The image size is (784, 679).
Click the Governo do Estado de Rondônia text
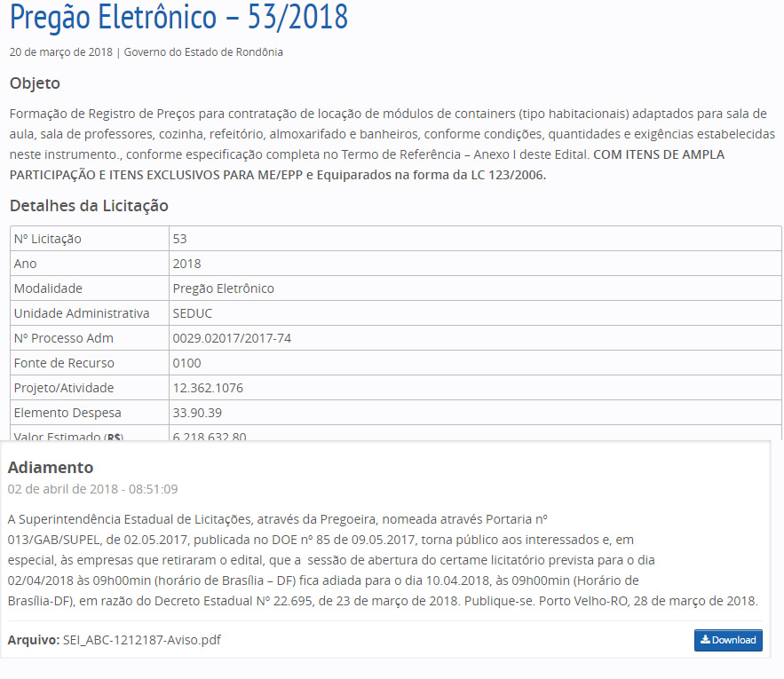203,52
